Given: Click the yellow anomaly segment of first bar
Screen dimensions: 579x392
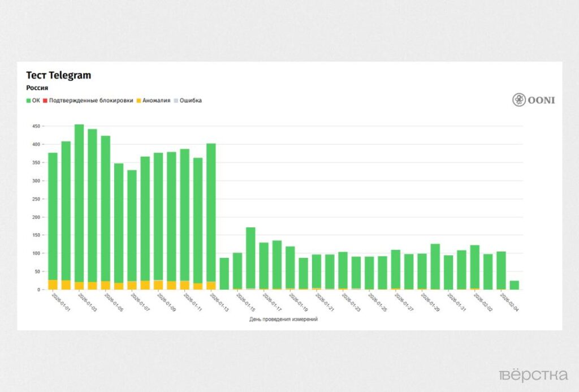Looking at the screenshot, I should point(53,285).
